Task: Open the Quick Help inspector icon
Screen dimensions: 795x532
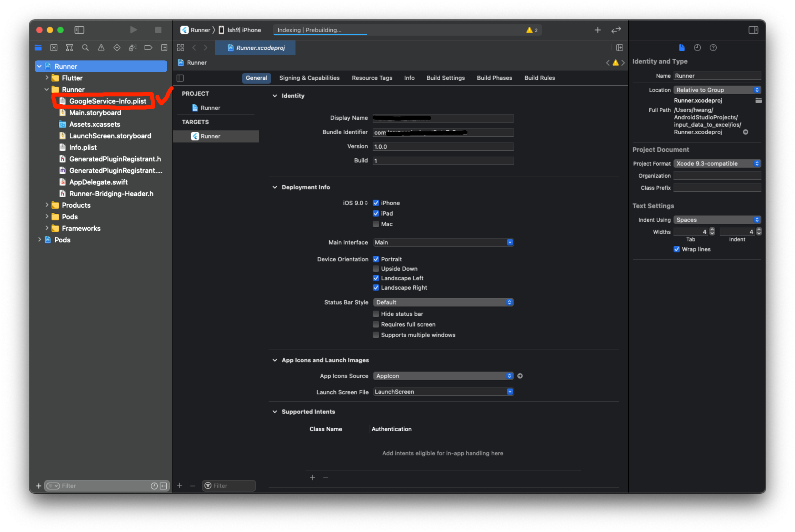Action: click(x=713, y=48)
